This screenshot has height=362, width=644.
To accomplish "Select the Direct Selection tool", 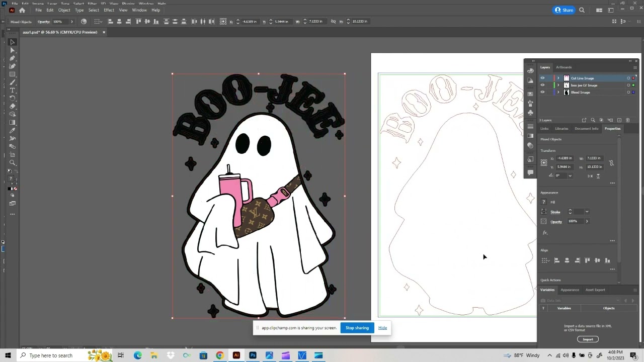I will tap(13, 50).
